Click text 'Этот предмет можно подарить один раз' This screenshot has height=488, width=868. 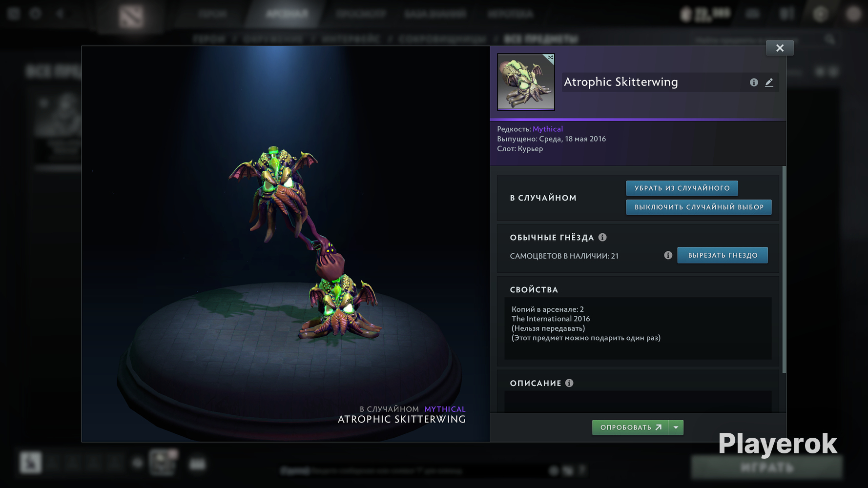[x=586, y=338]
